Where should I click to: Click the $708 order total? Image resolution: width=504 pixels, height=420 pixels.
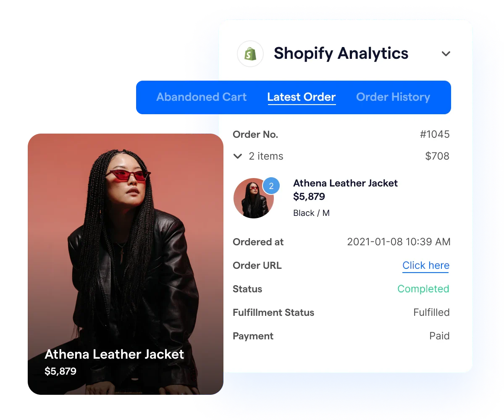click(x=437, y=156)
